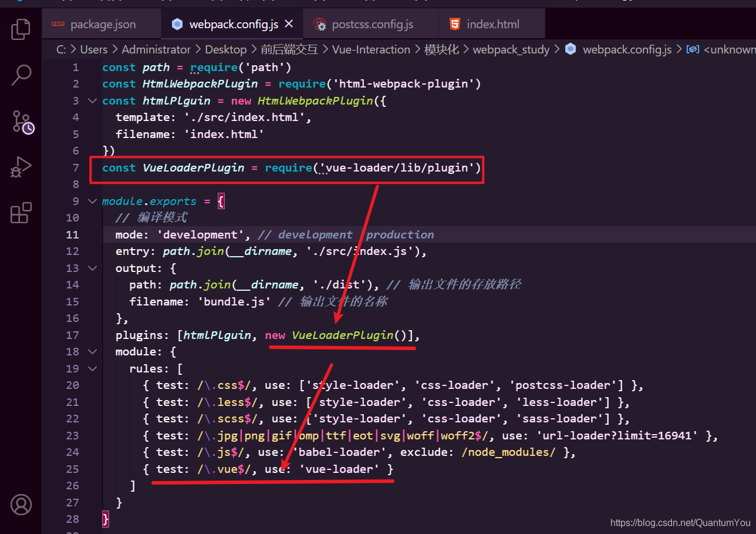Click 'bundle.js' on line 15
Screen dimensions: 756x534
tap(234, 301)
